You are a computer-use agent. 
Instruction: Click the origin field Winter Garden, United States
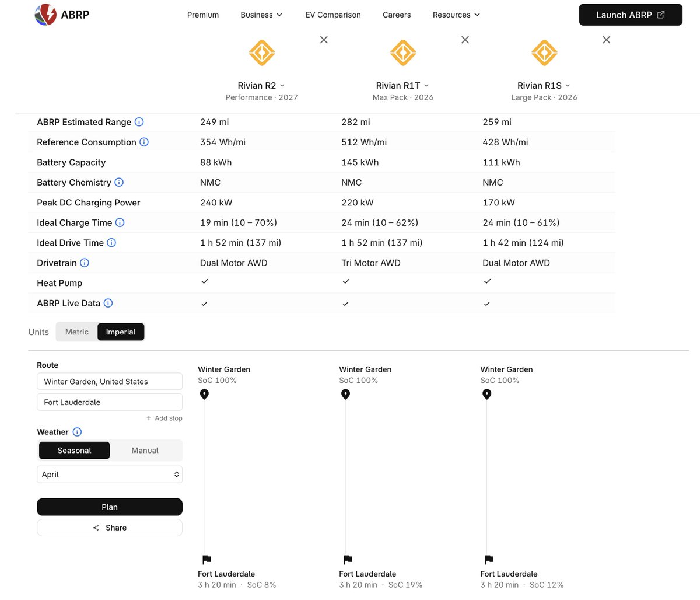click(110, 381)
